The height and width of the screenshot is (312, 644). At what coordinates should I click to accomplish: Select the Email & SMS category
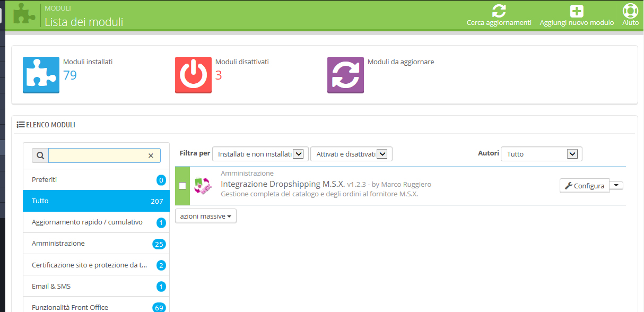(x=96, y=285)
